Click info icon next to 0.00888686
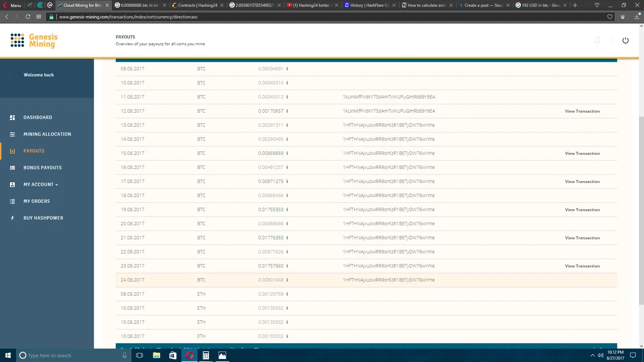This screenshot has height=362, width=644. point(287,224)
